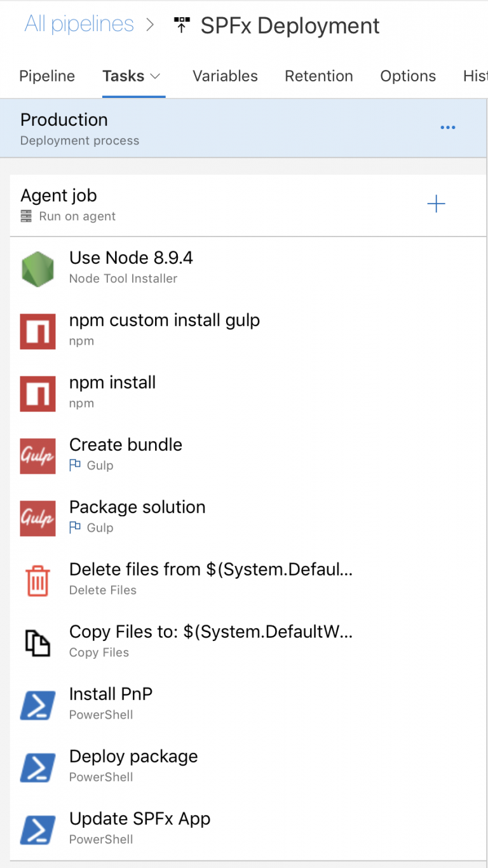Click the SPFx Deployment pipeline title

(290, 26)
